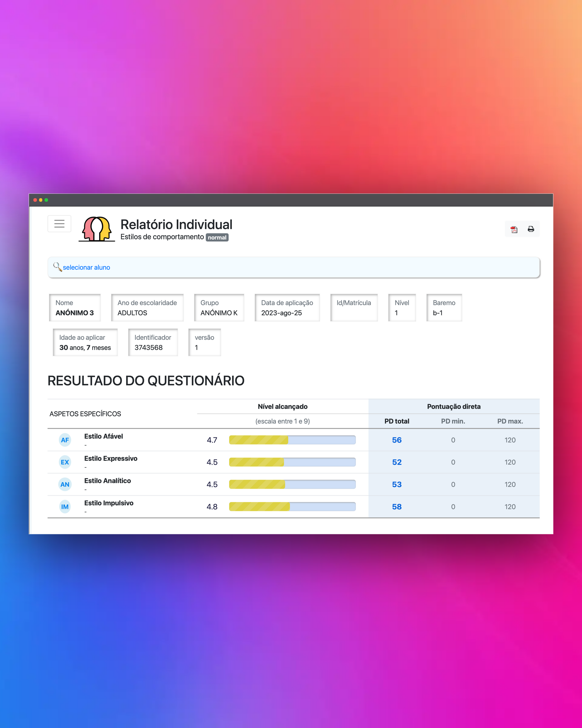582x728 pixels.
Task: Click the normal badge label
Action: (x=217, y=238)
